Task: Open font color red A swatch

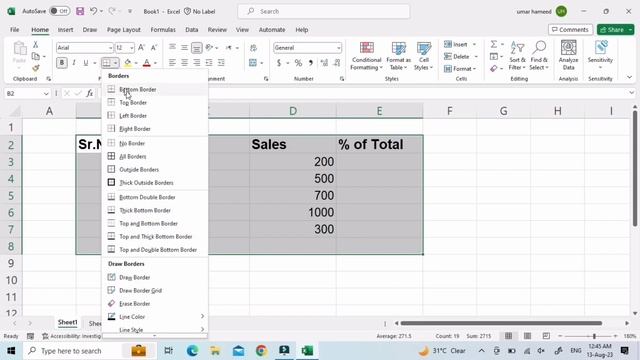Action: point(147,63)
